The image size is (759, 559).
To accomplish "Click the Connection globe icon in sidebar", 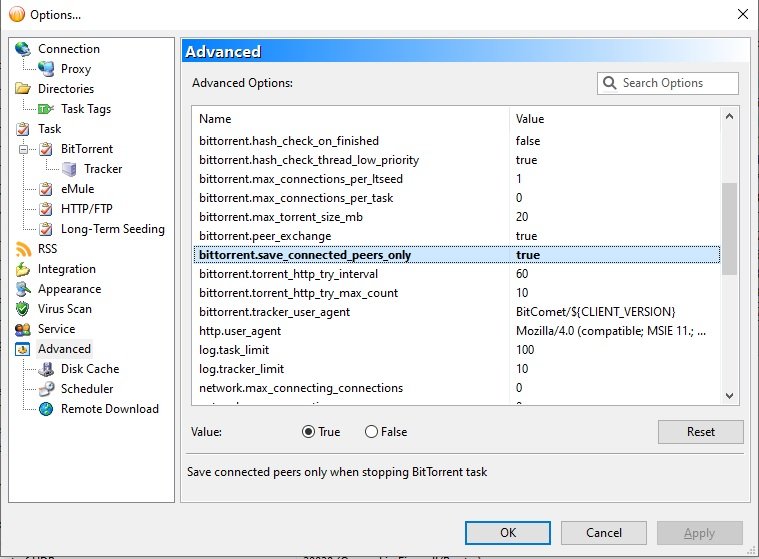I will coord(23,49).
